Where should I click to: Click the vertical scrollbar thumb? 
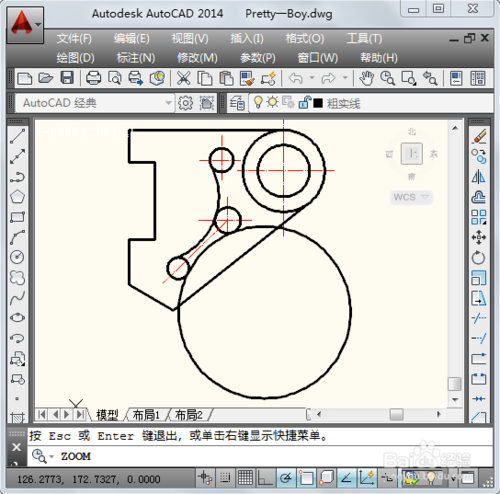(455, 384)
